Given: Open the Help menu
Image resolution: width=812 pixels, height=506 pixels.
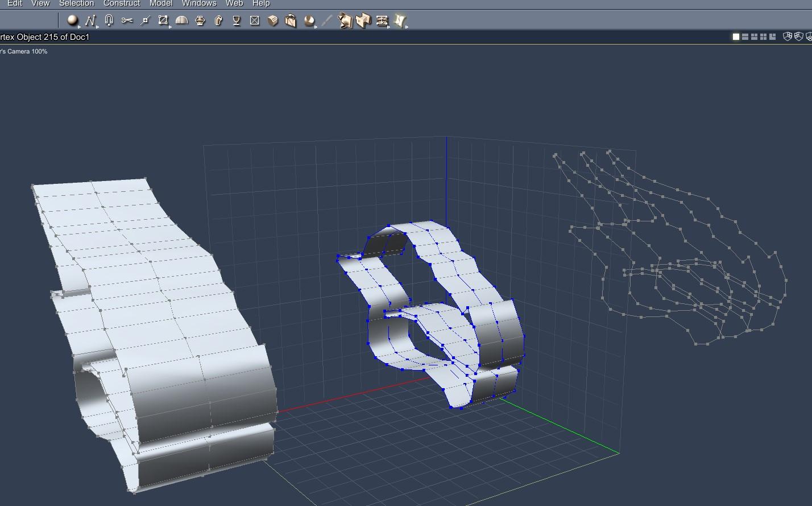Looking at the screenshot, I should pos(261,3).
